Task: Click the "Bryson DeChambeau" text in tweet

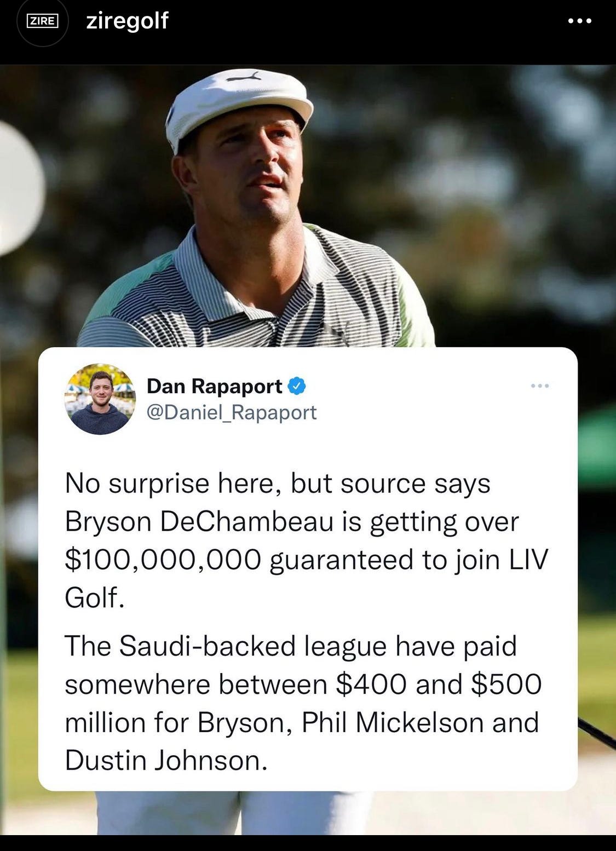Action: coord(199,522)
